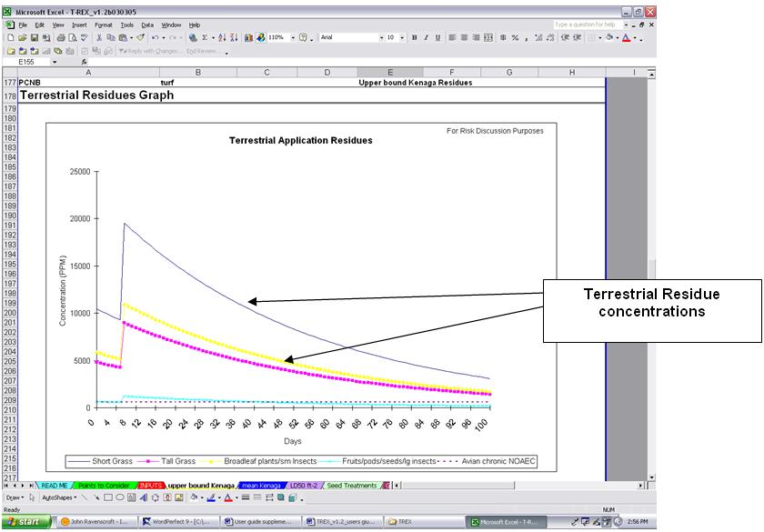Image resolution: width=764 pixels, height=532 pixels.
Task: Expand the Name Box dropdown arrow
Action: pyautogui.click(x=55, y=62)
